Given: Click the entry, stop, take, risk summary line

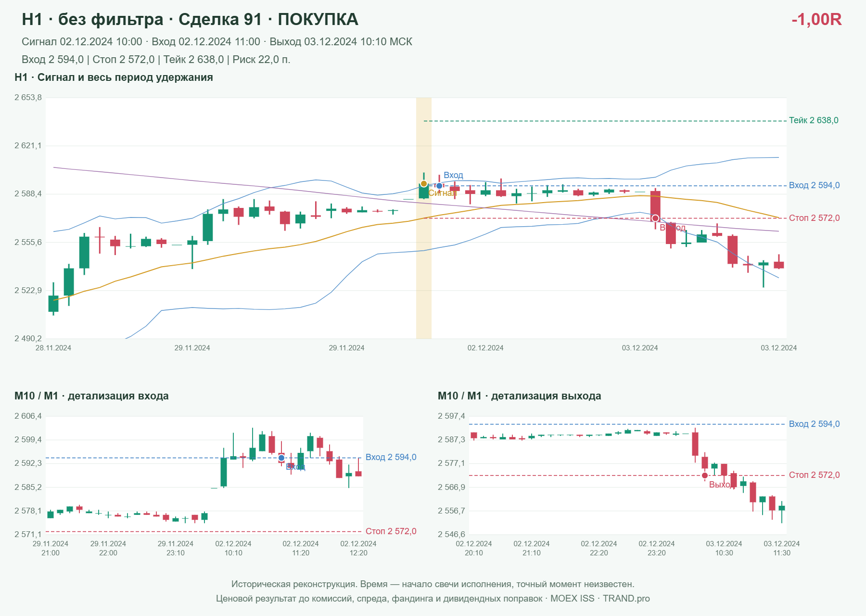Looking at the screenshot, I should (156, 60).
